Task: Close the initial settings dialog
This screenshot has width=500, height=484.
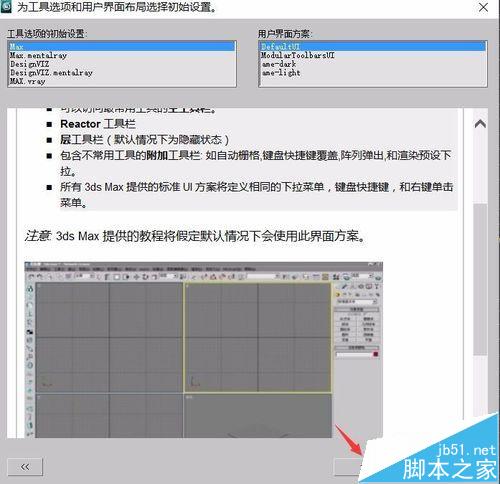Action: [x=483, y=7]
